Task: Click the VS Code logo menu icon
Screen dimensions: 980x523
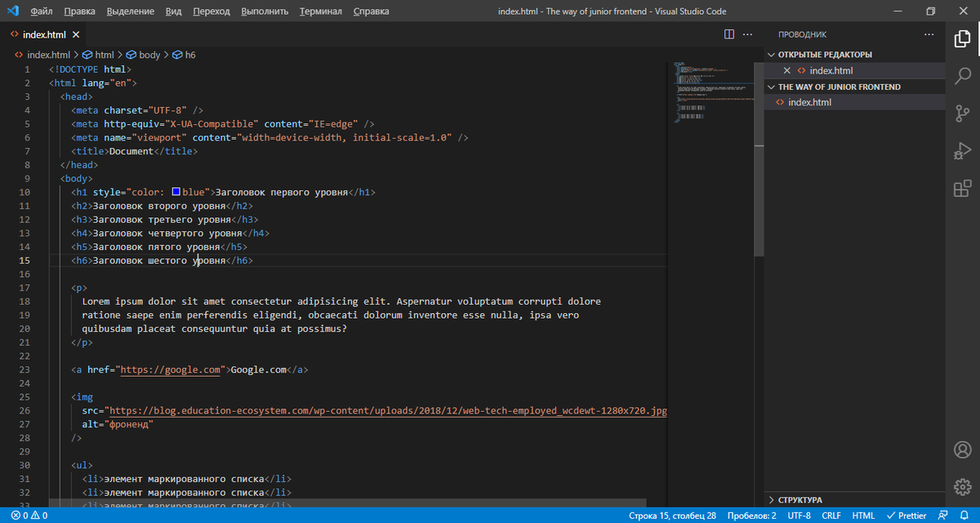Action: 13,11
